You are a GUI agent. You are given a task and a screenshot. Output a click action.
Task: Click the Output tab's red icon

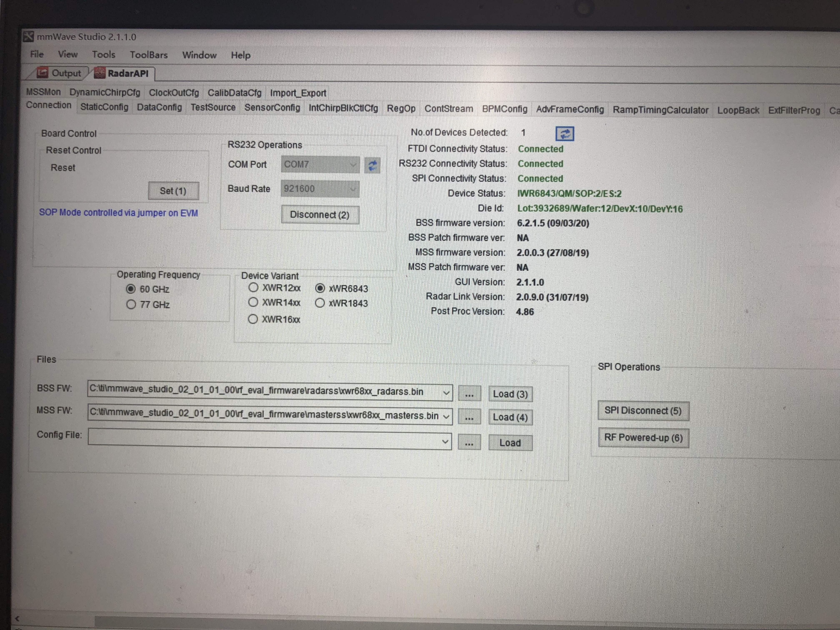42,72
